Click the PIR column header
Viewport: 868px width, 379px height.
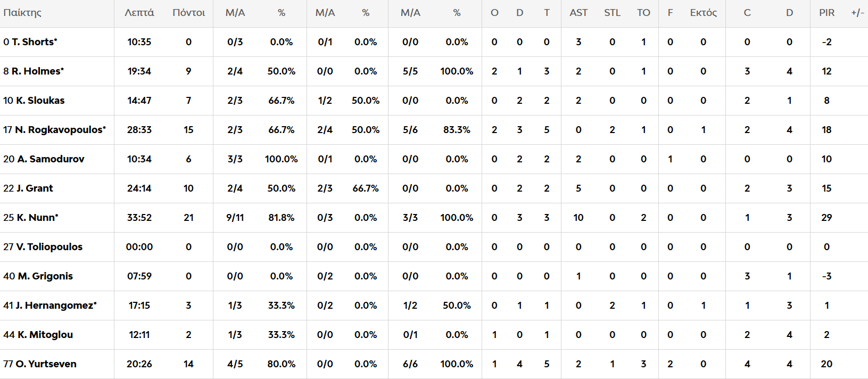[826, 13]
